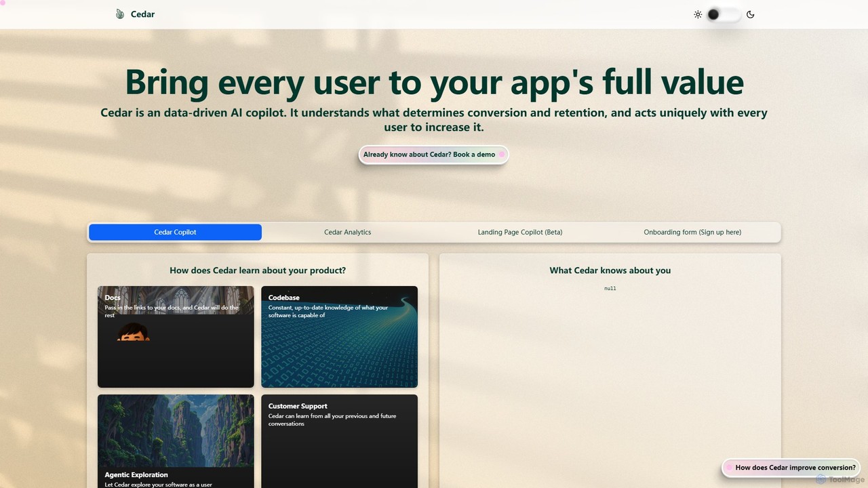Ask "How does Cedar improve conversion?"
The height and width of the screenshot is (488, 868).
(x=791, y=468)
